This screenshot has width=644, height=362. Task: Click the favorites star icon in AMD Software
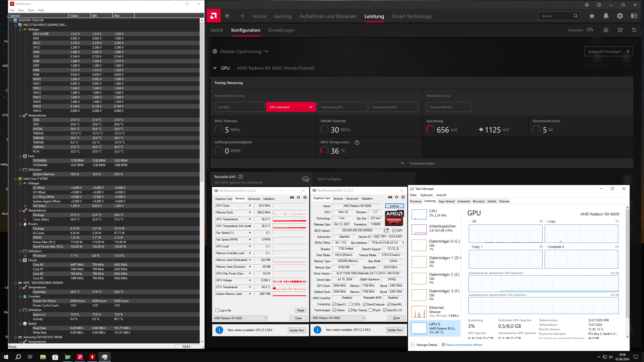[x=592, y=16]
